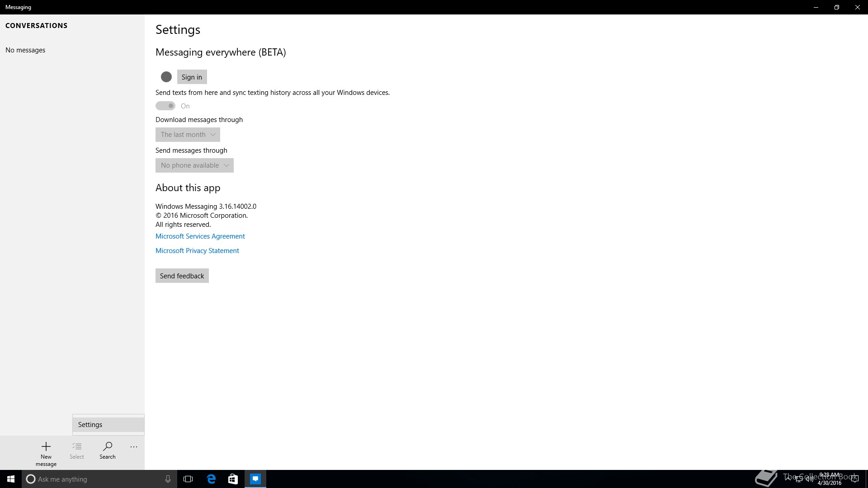Select the Settings menu entry
Screen dimensions: 868x488
coord(108,425)
